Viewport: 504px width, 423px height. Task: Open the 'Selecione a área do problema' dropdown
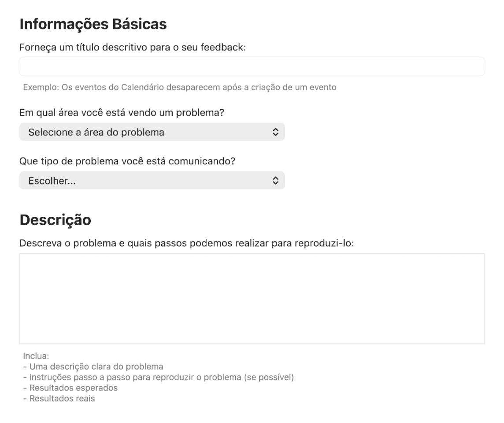coord(145,132)
